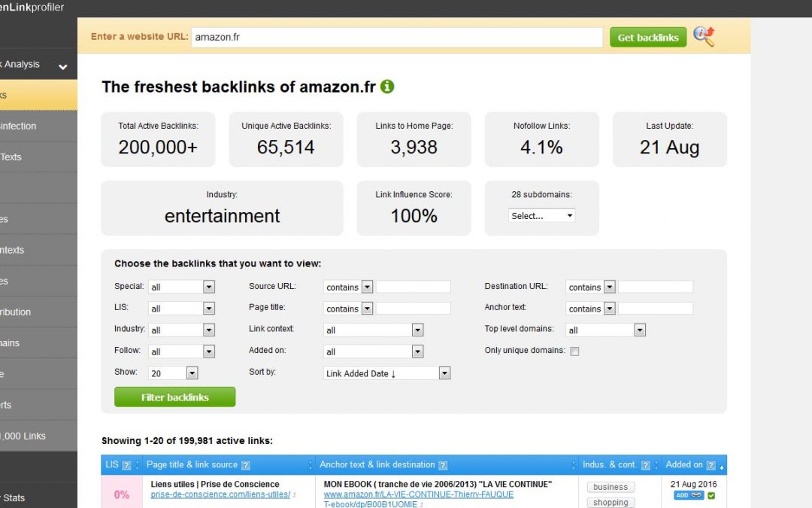Open the Added on filter dropdown
The width and height of the screenshot is (812, 508).
[x=374, y=351]
